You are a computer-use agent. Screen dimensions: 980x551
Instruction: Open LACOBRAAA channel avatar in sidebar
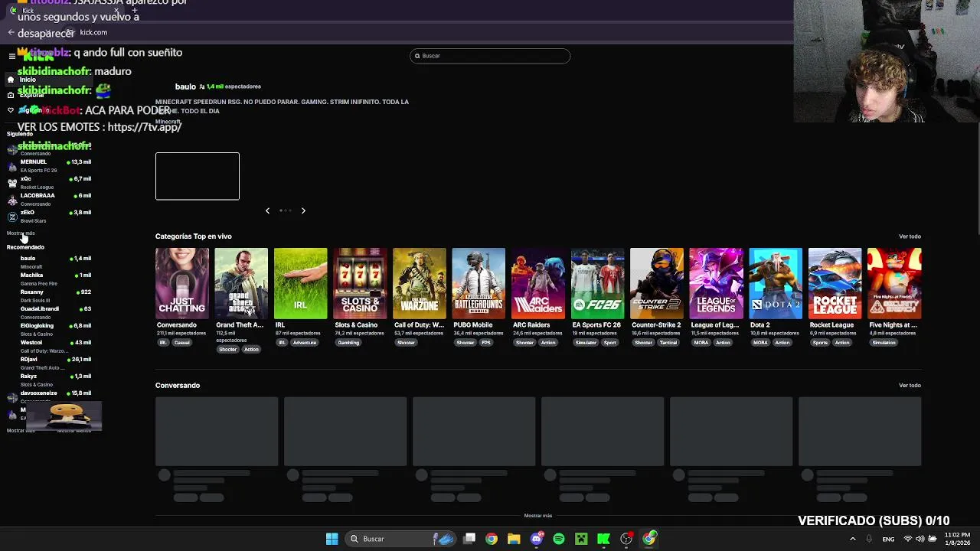(x=11, y=200)
